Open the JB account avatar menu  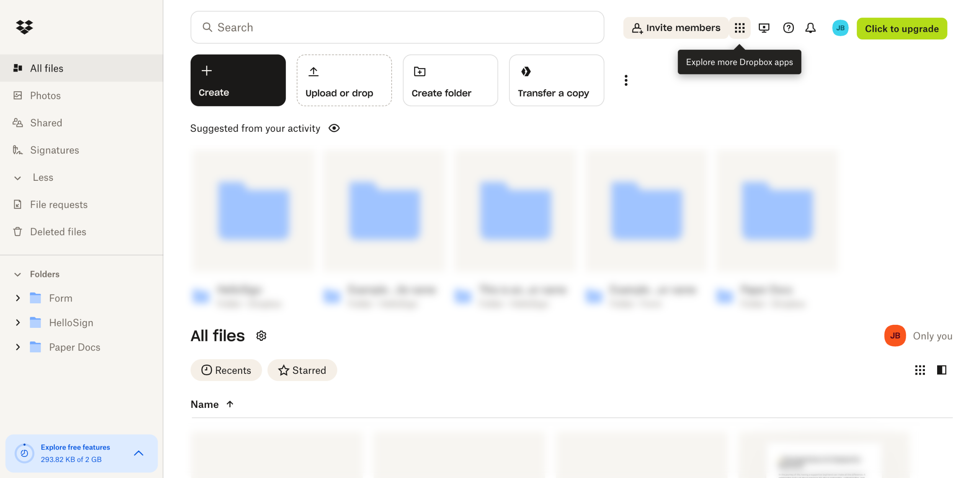tap(840, 28)
